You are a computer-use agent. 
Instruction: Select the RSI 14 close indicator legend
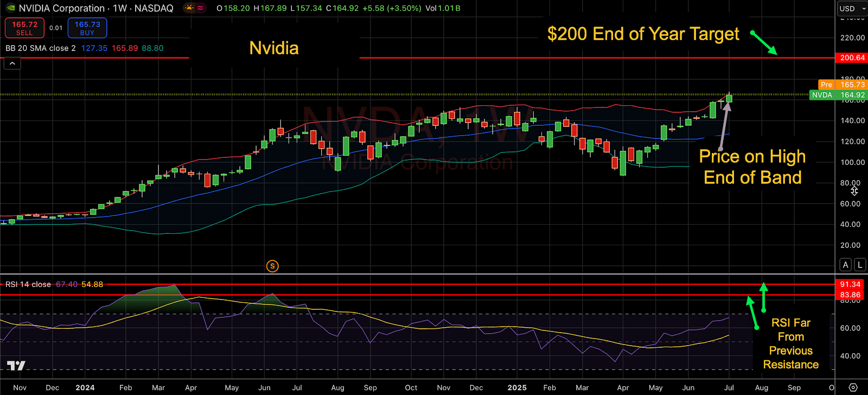[28, 284]
